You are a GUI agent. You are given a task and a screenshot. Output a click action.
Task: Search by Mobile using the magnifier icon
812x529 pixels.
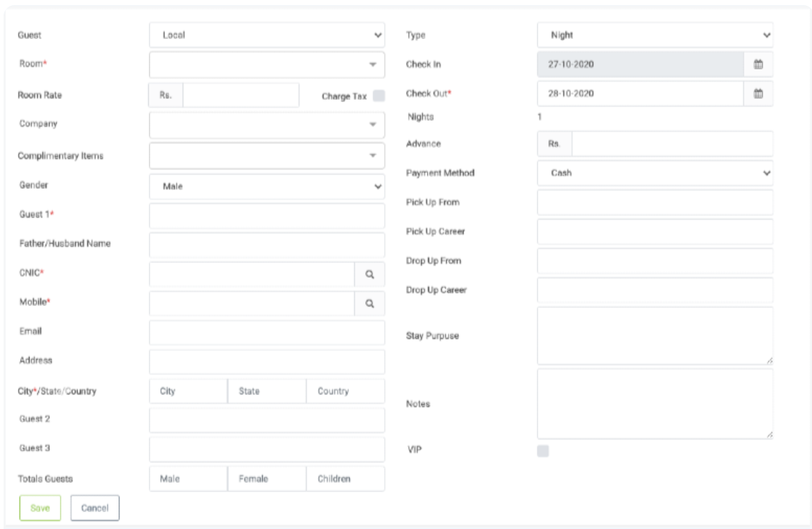[x=369, y=304]
